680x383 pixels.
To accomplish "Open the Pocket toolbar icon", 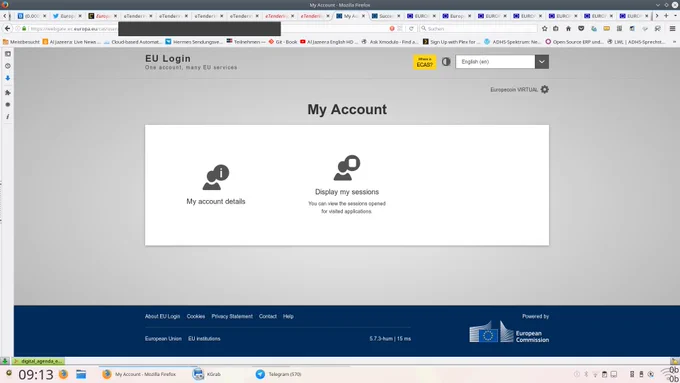I will [581, 29].
